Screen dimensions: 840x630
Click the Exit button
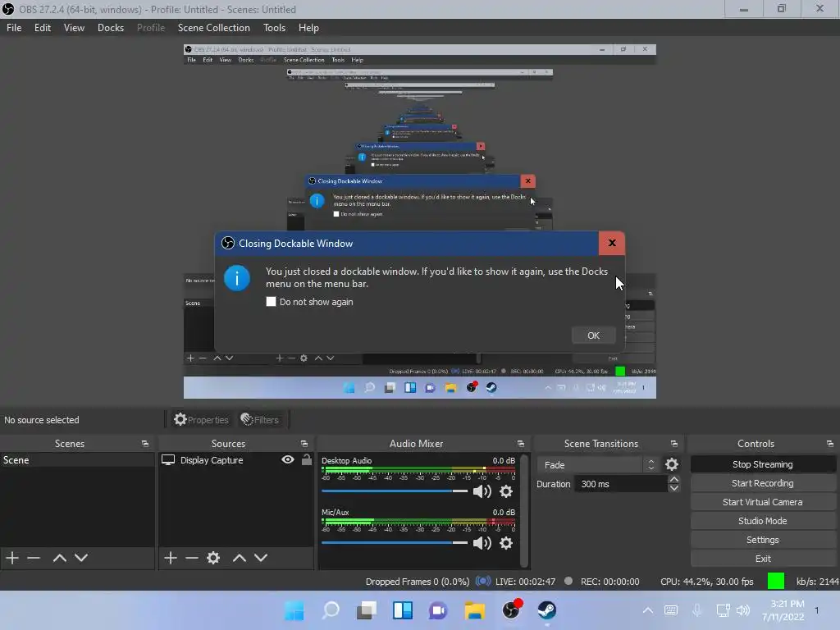coord(763,559)
